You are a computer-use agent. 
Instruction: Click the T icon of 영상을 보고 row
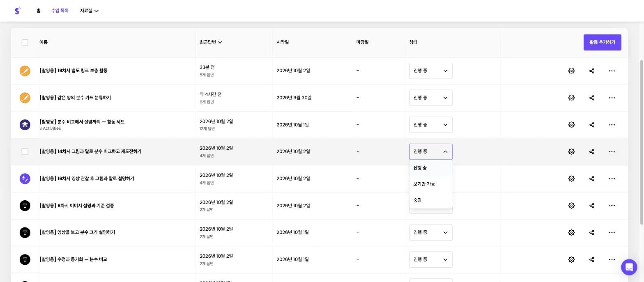pos(25,233)
